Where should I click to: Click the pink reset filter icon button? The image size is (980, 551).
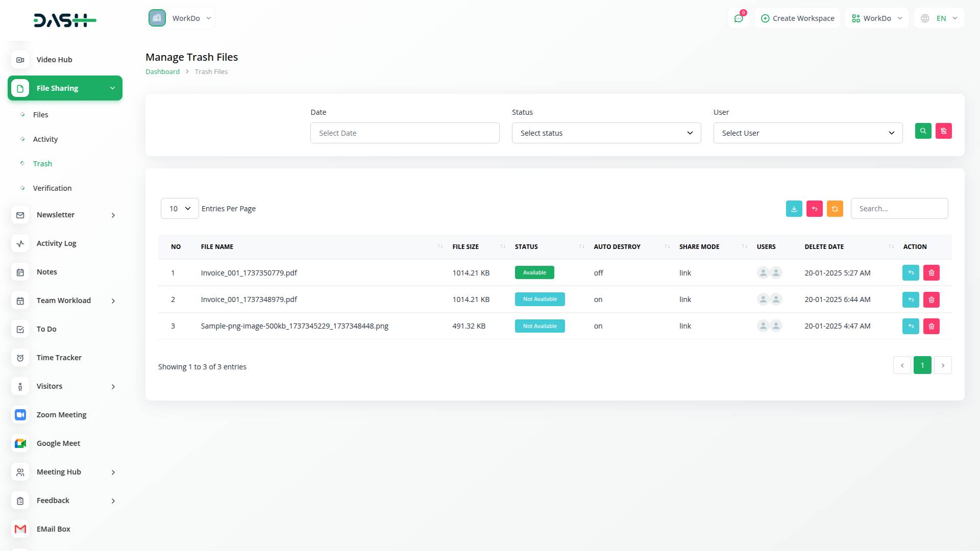943,131
